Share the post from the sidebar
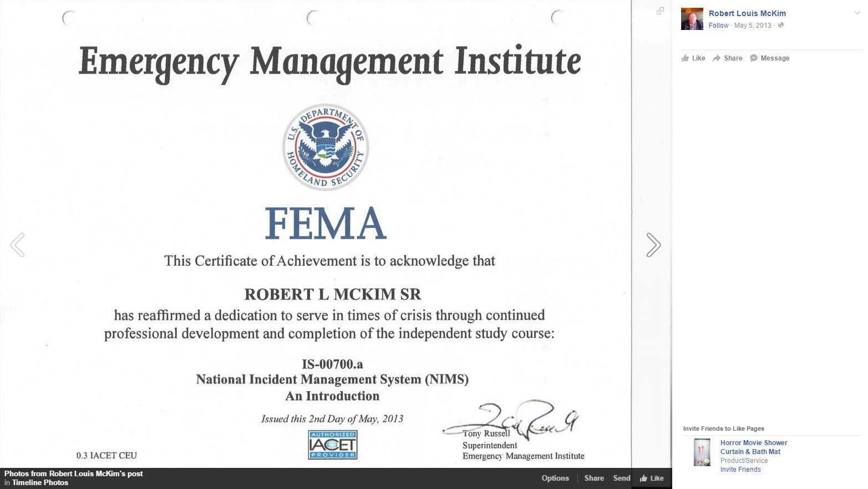868x489 pixels. [727, 58]
